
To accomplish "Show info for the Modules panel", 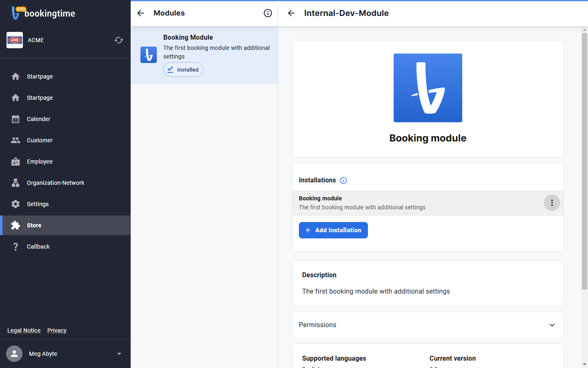I will click(x=268, y=13).
